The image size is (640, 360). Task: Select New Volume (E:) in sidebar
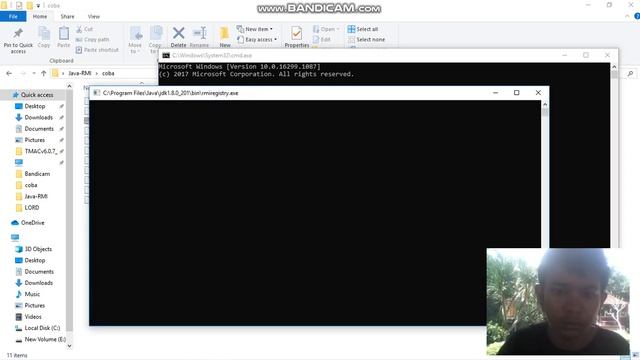coord(45,340)
